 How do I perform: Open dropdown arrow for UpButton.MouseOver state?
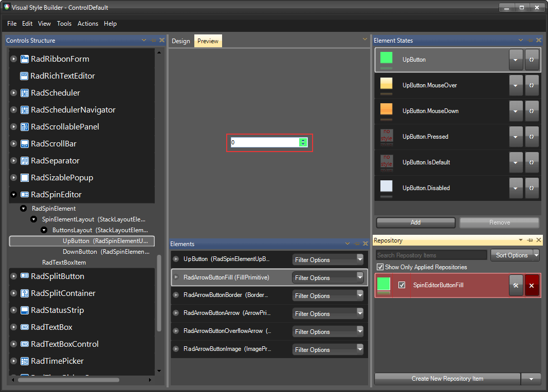point(516,85)
